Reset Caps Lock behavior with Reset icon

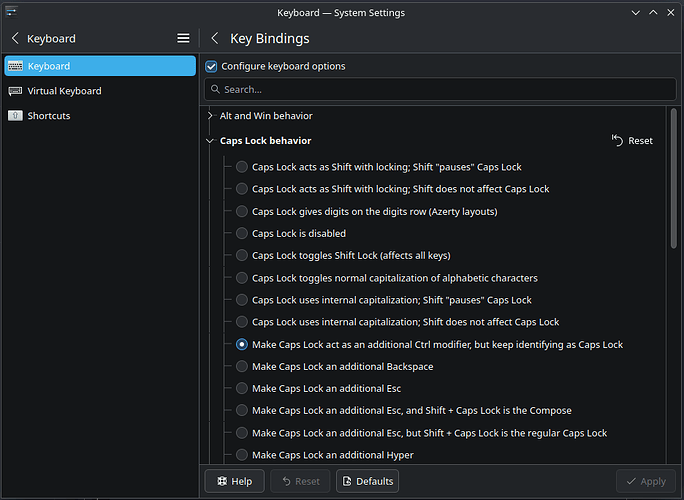click(x=618, y=141)
